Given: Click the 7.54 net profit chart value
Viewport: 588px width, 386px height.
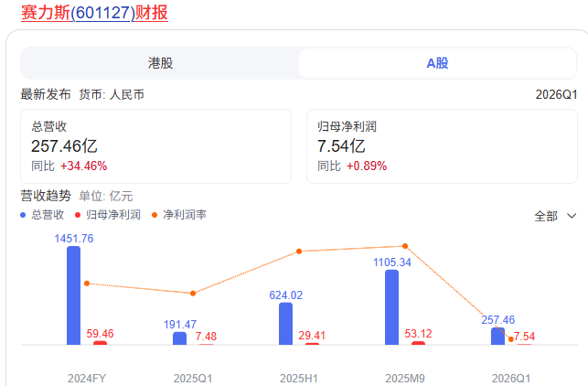Looking at the screenshot, I should coord(524,336).
